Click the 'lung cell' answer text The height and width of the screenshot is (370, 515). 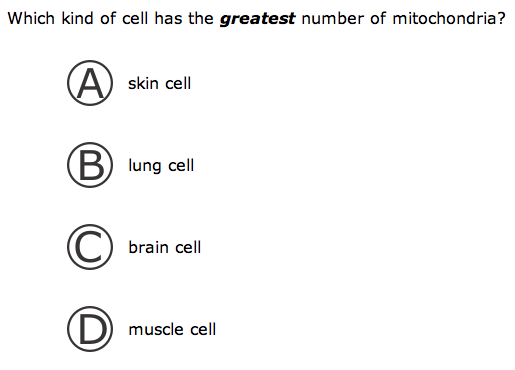pos(161,166)
